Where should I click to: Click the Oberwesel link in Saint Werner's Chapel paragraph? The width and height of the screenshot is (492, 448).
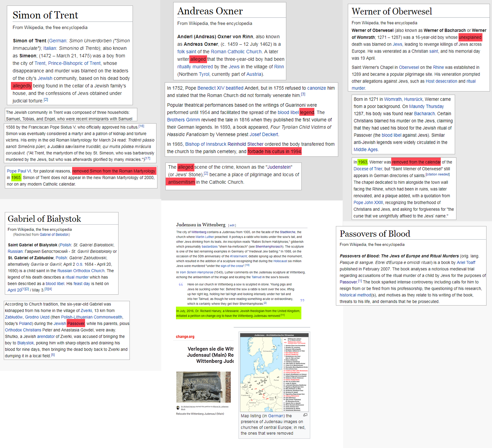(409, 67)
